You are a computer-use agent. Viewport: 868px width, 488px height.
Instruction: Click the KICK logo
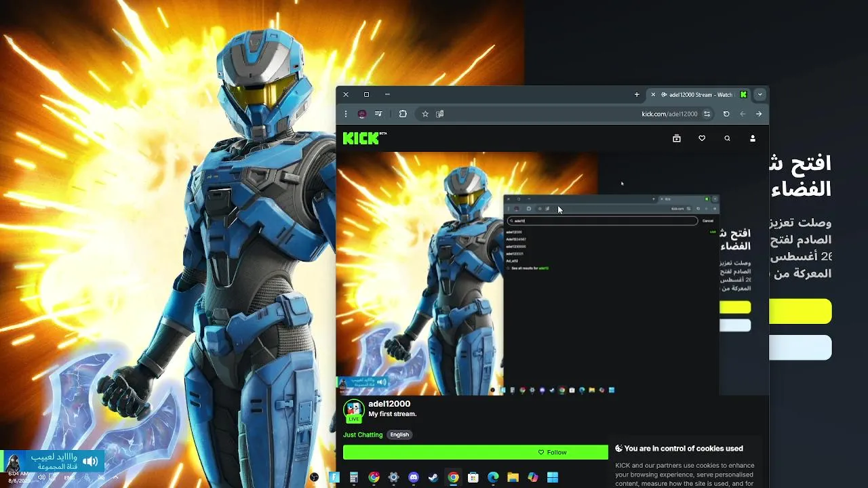point(364,138)
